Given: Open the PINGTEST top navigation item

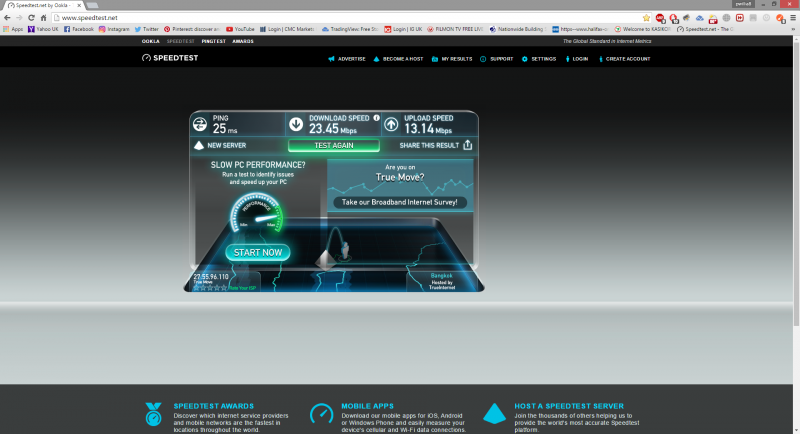Looking at the screenshot, I should click(213, 41).
